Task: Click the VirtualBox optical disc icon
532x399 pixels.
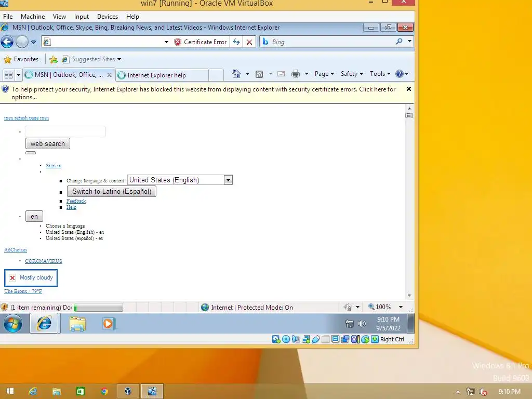Action: 286,339
